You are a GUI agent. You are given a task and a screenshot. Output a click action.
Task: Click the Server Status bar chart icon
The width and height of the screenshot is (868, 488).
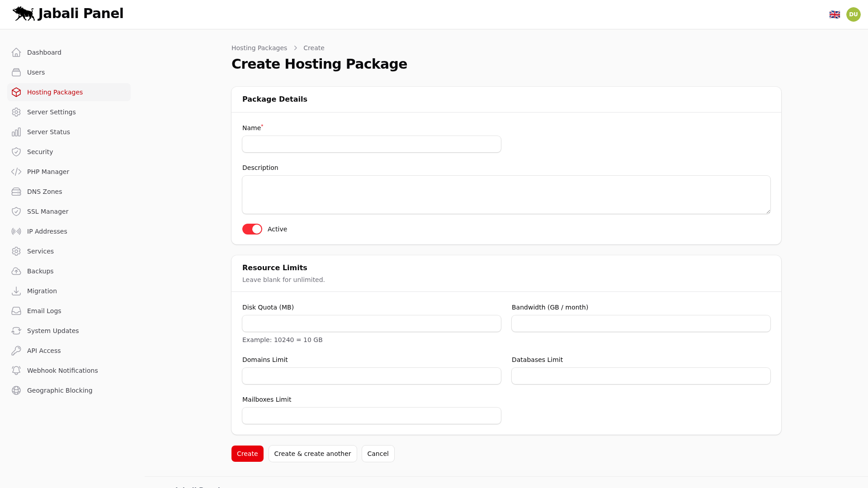(16, 131)
